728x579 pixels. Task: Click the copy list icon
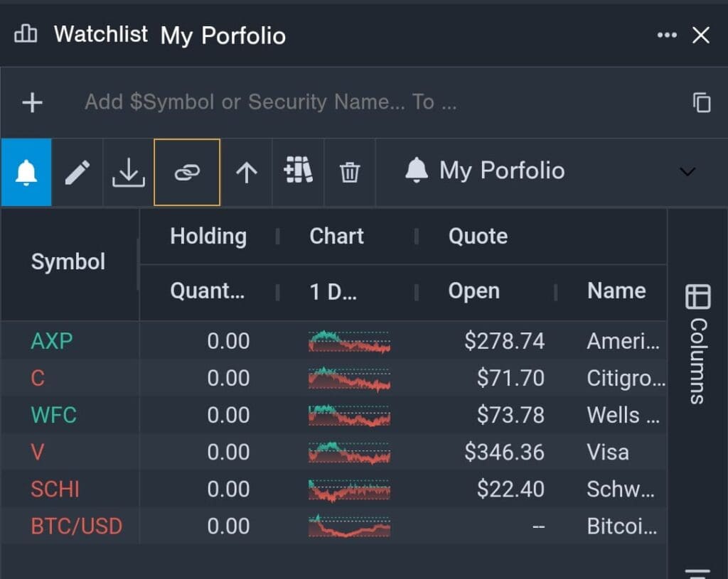pos(702,102)
